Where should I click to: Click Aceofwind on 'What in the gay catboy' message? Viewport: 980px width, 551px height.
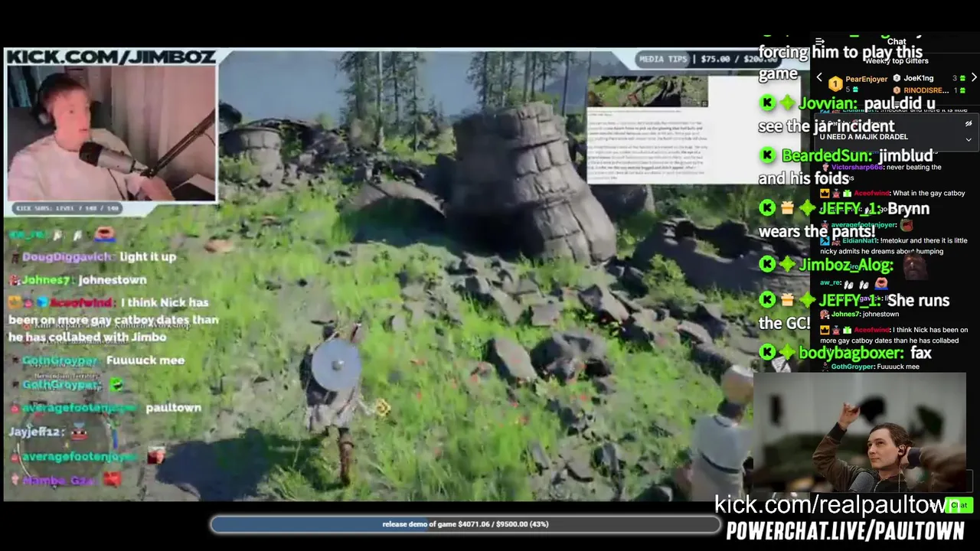pos(871,193)
